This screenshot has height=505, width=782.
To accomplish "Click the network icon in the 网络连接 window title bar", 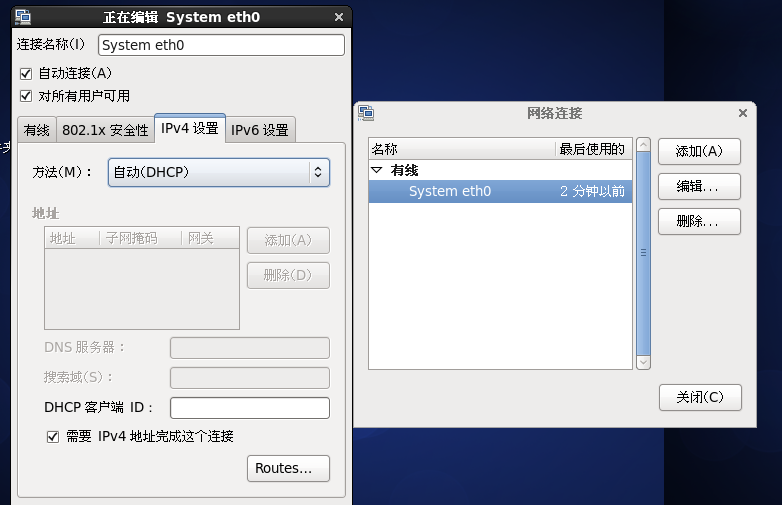I will (366, 113).
